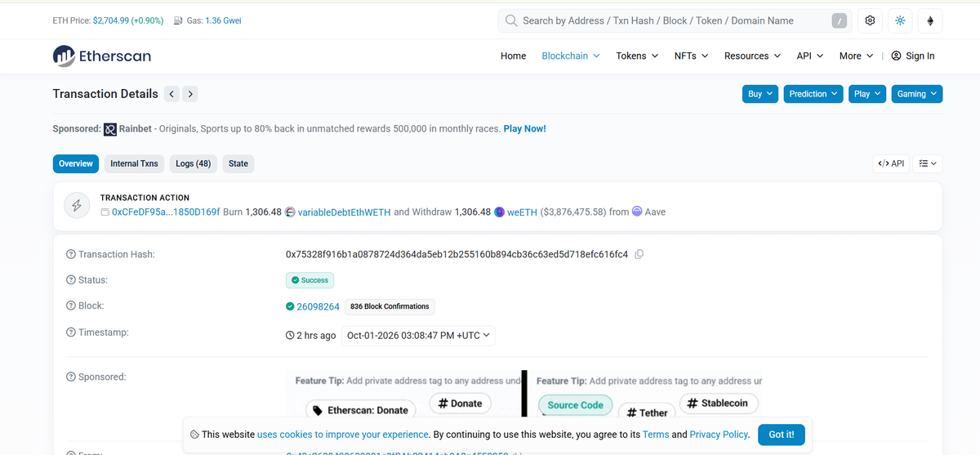Open site settings gear icon
The image size is (980, 455).
point(870,20)
